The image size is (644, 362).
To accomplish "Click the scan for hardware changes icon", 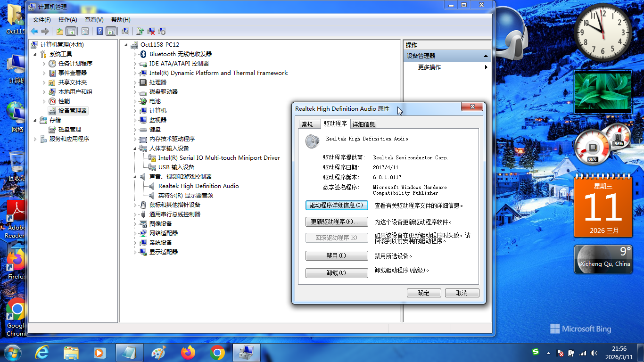I will point(125,31).
